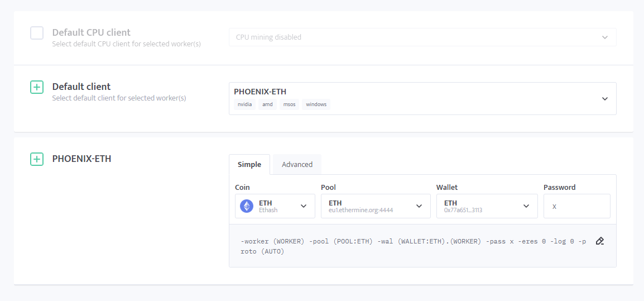
Task: Click the Wallet field label
Action: tap(447, 188)
